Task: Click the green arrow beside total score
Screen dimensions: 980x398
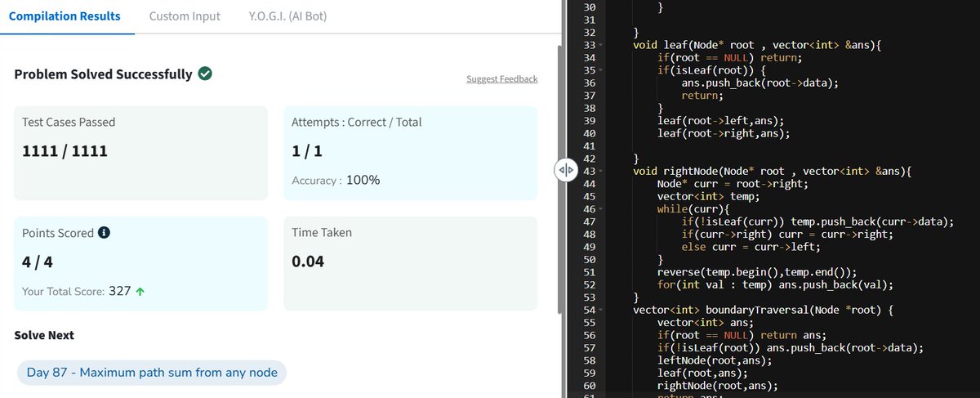Action: point(140,291)
